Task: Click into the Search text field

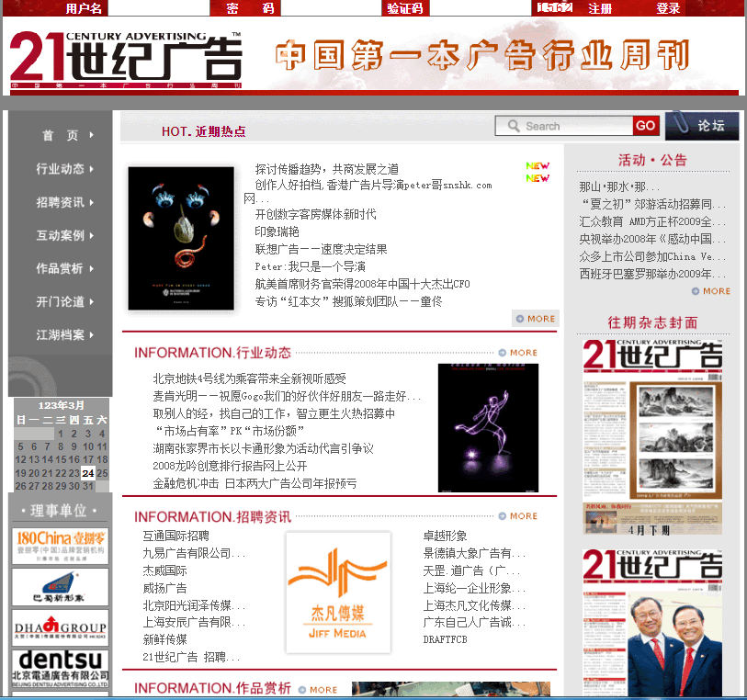Action: [575, 126]
